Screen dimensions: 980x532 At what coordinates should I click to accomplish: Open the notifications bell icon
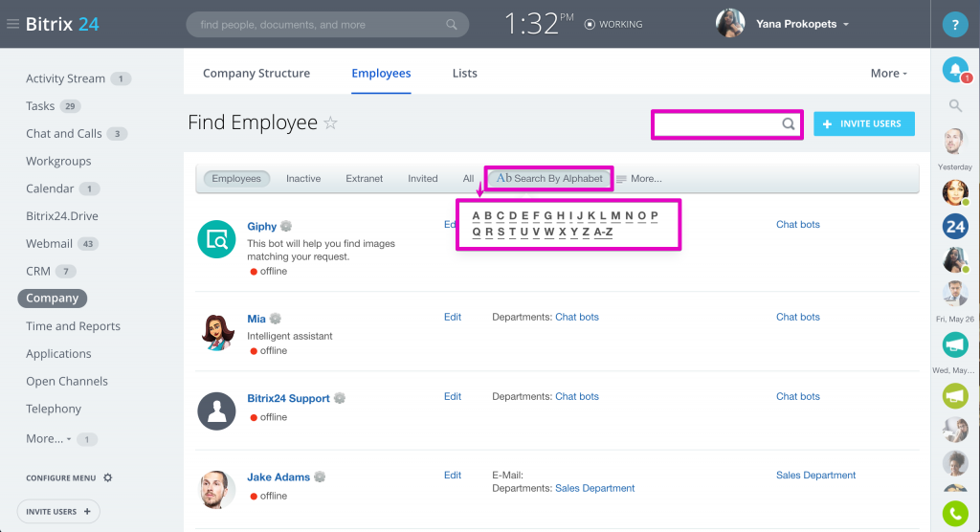tap(955, 70)
